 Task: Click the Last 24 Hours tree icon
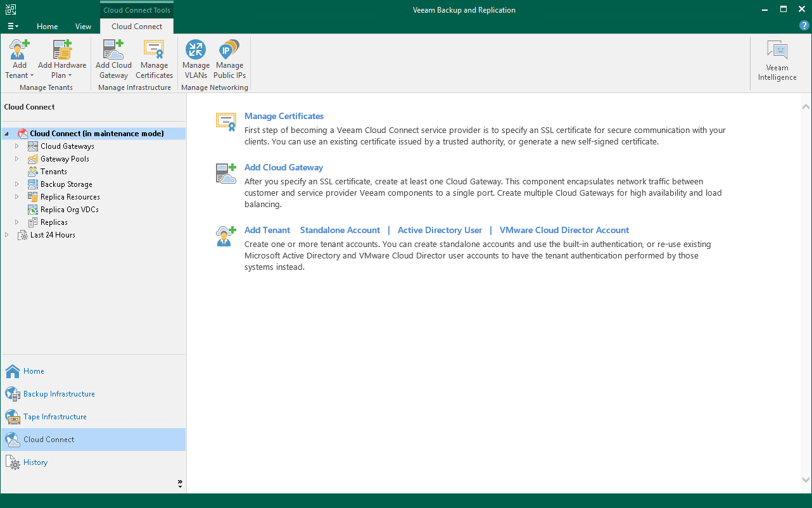pos(22,235)
